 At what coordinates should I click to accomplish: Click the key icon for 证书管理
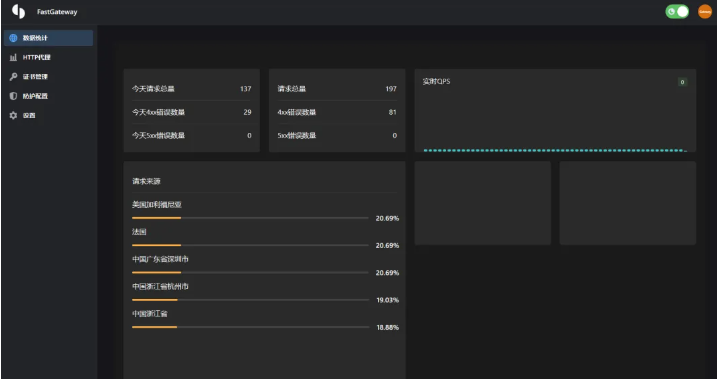(x=13, y=77)
